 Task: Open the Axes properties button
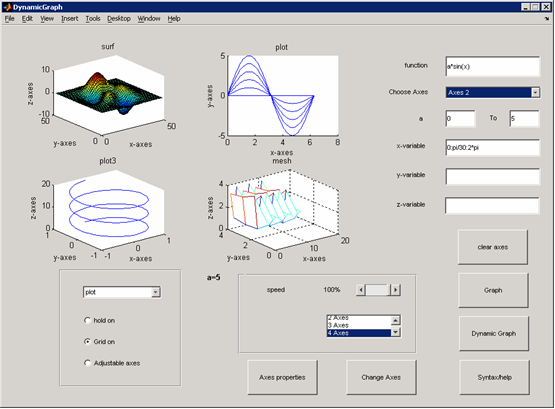click(282, 377)
